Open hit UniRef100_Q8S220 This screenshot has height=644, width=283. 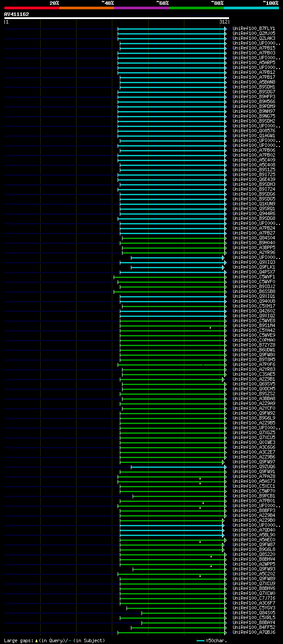point(254,555)
